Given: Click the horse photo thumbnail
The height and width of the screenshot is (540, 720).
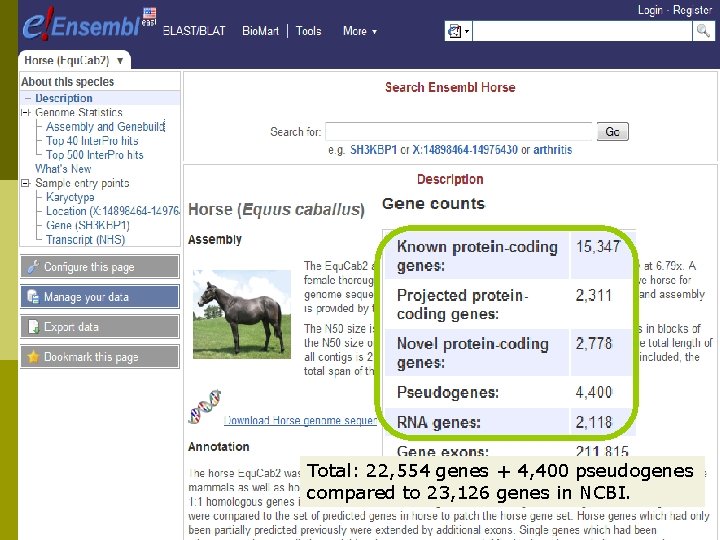Looking at the screenshot, I should (242, 315).
